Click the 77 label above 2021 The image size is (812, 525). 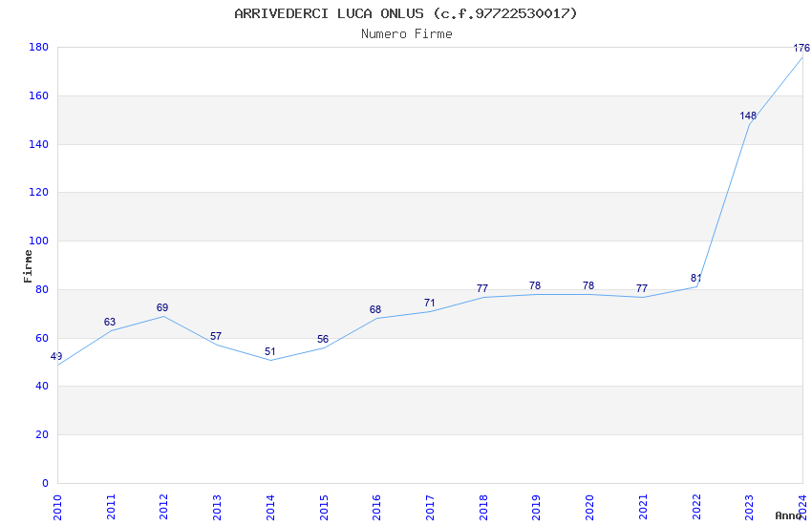(642, 288)
